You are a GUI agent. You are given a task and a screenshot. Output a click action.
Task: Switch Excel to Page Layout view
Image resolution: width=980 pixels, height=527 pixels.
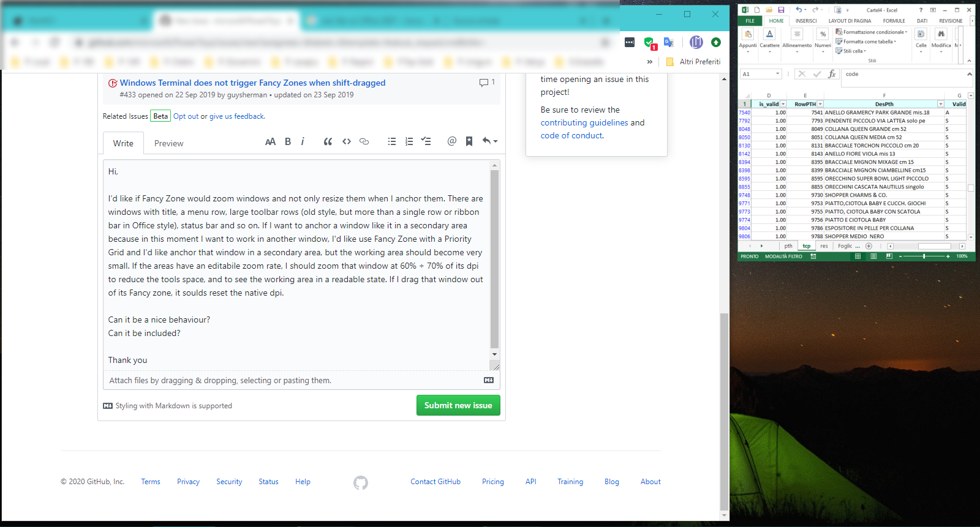tap(873, 256)
